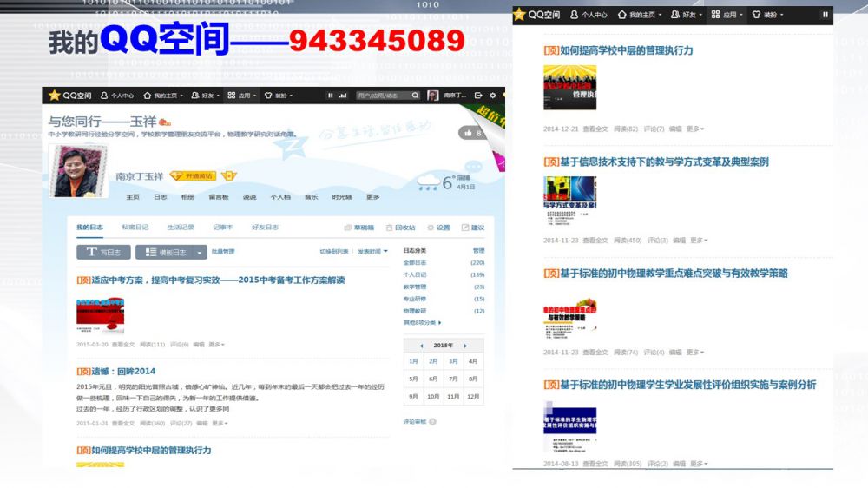Click 写日志 button to write a log

[x=103, y=252]
